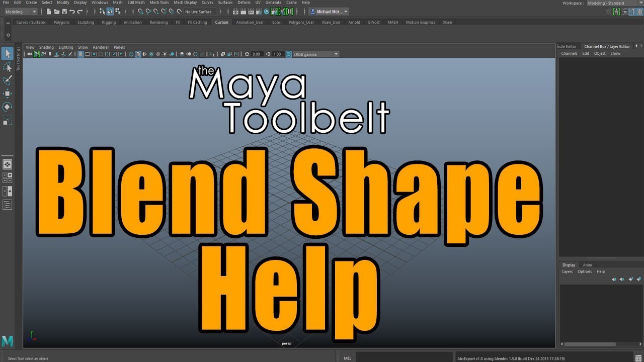The height and width of the screenshot is (362, 644).
Task: Enable Snap to points
Action: [156, 11]
